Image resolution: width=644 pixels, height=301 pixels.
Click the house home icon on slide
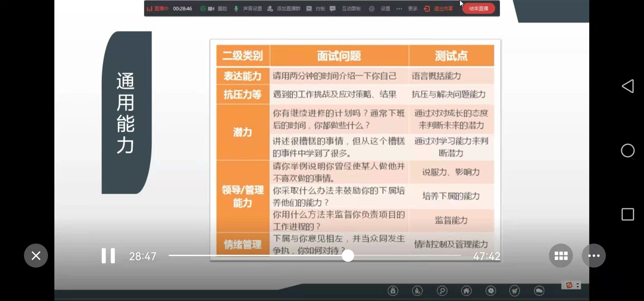466,291
